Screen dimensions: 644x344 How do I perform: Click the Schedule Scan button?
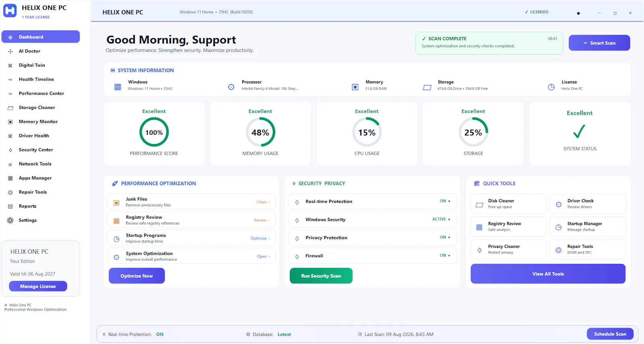tap(610, 334)
